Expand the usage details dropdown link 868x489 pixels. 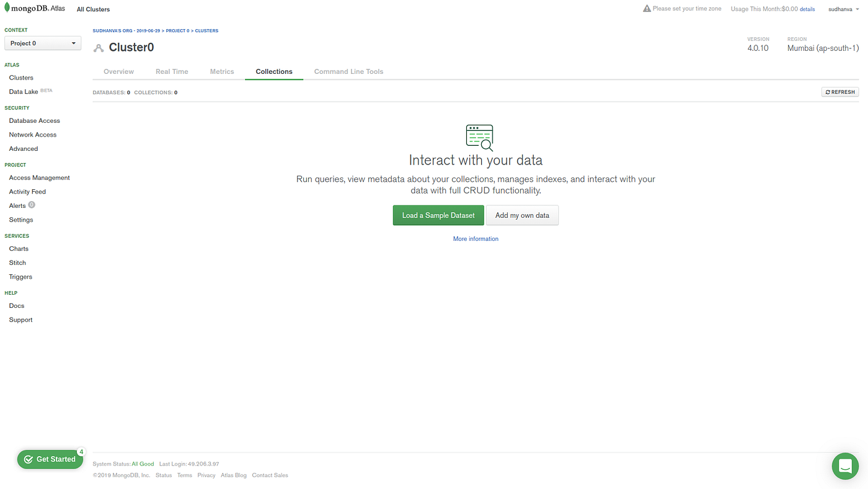coord(807,9)
